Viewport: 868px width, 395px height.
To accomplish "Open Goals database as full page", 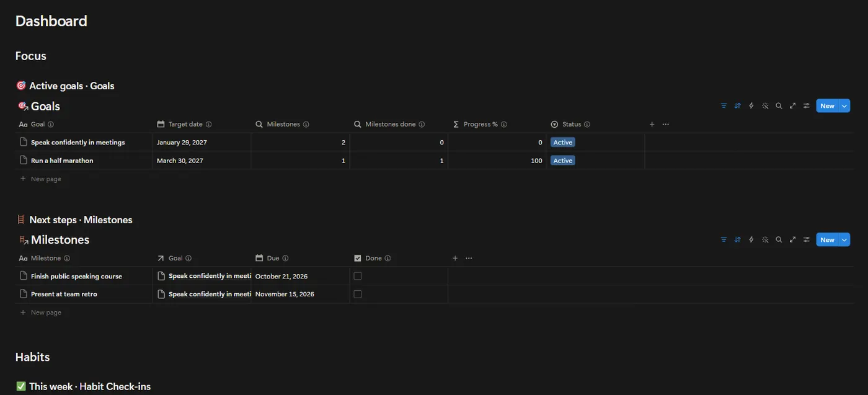I will click(792, 106).
